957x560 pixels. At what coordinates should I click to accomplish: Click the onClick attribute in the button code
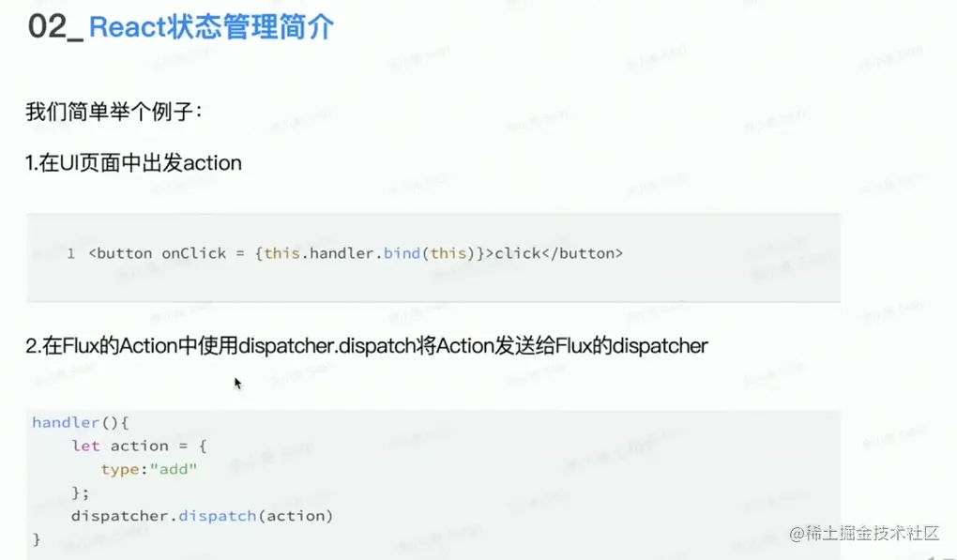point(194,253)
